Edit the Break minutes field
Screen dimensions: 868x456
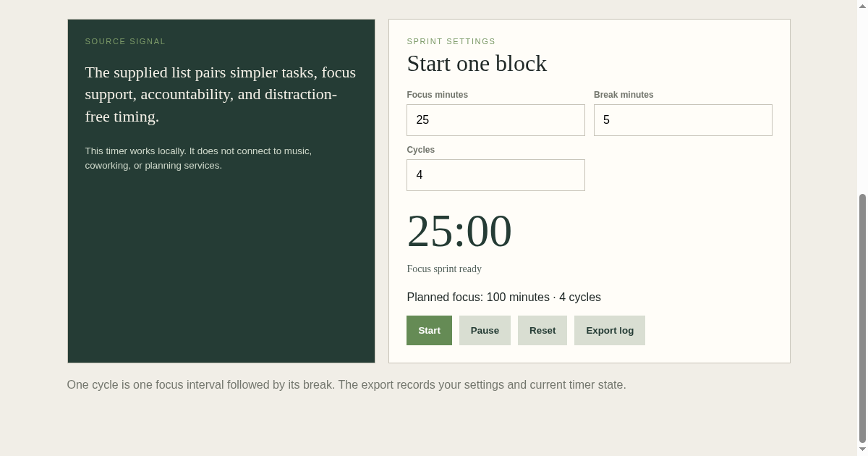click(x=683, y=120)
